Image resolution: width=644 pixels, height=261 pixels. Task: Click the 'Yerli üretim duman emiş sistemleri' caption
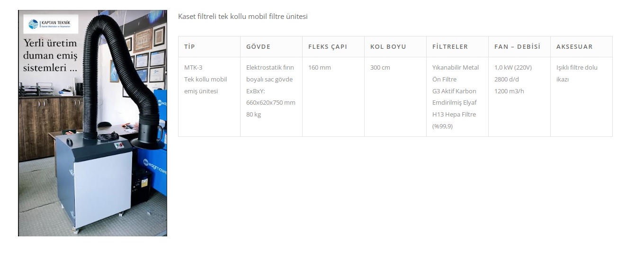pyautogui.click(x=50, y=55)
